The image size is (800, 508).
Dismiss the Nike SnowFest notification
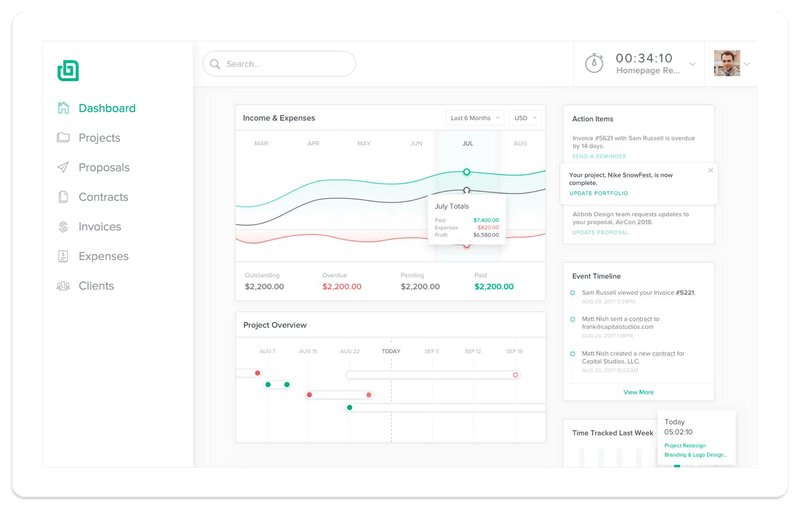(x=711, y=170)
